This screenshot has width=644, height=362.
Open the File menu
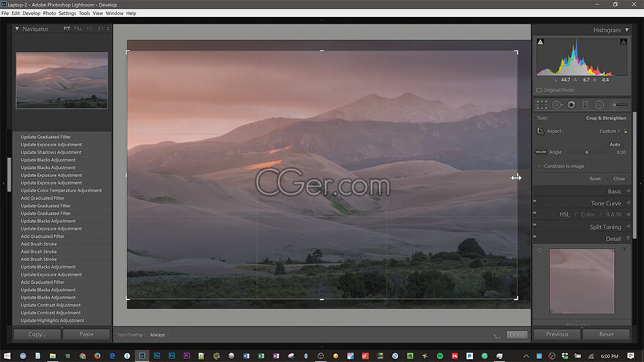(x=5, y=13)
